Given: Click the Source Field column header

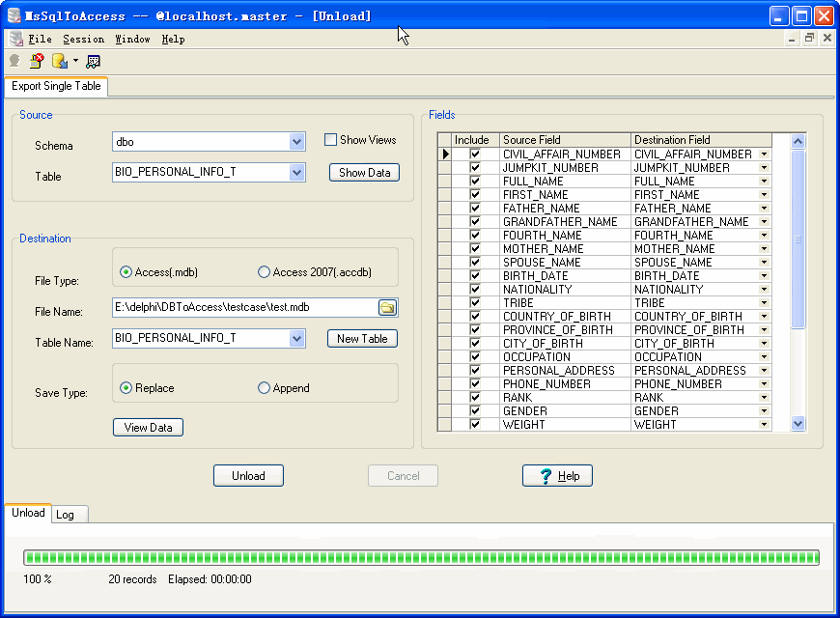Looking at the screenshot, I should [x=565, y=140].
